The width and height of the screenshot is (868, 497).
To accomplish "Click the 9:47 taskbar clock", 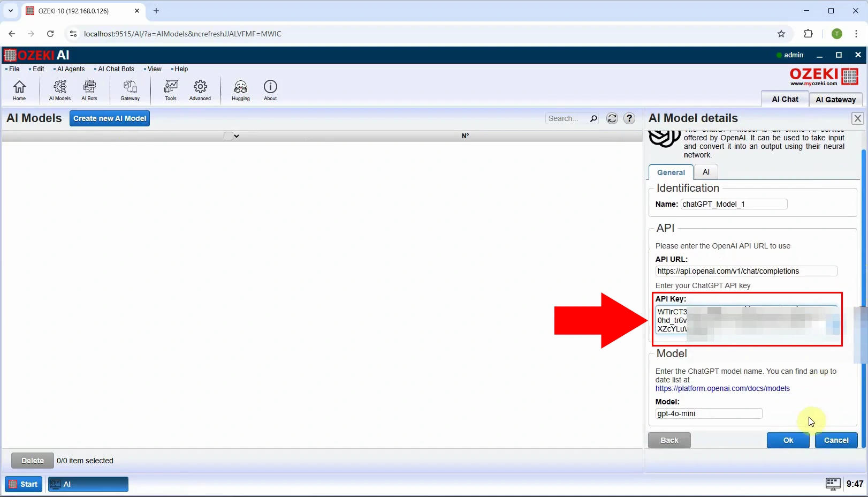I will click(855, 484).
